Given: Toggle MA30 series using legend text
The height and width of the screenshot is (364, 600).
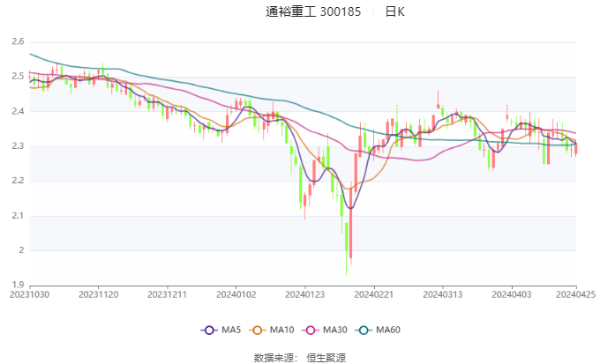Looking at the screenshot, I should (335, 330).
